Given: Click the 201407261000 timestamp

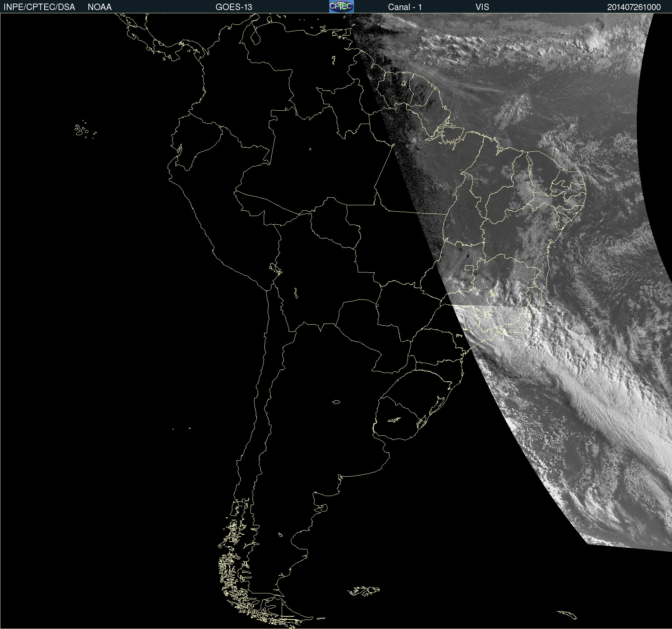Looking at the screenshot, I should click(x=634, y=7).
